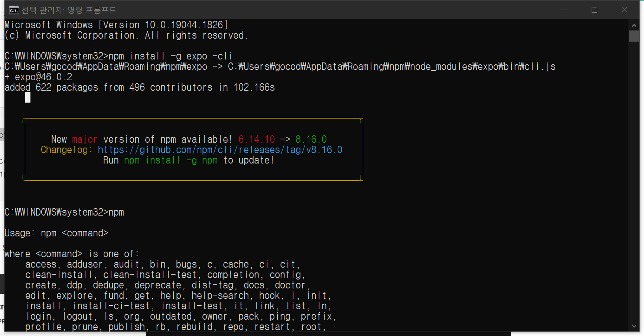
Task: Click the 'where <command> is one of:' line
Action: click(x=71, y=254)
